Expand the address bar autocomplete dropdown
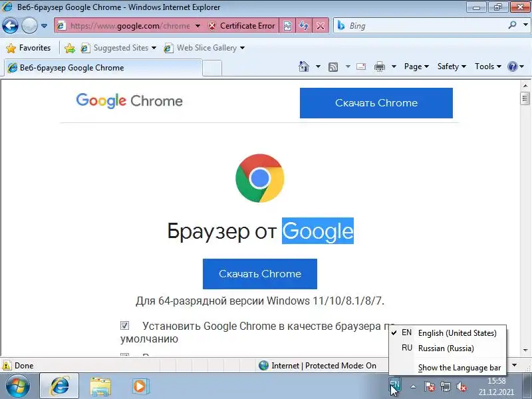This screenshot has width=532, height=399. (198, 26)
